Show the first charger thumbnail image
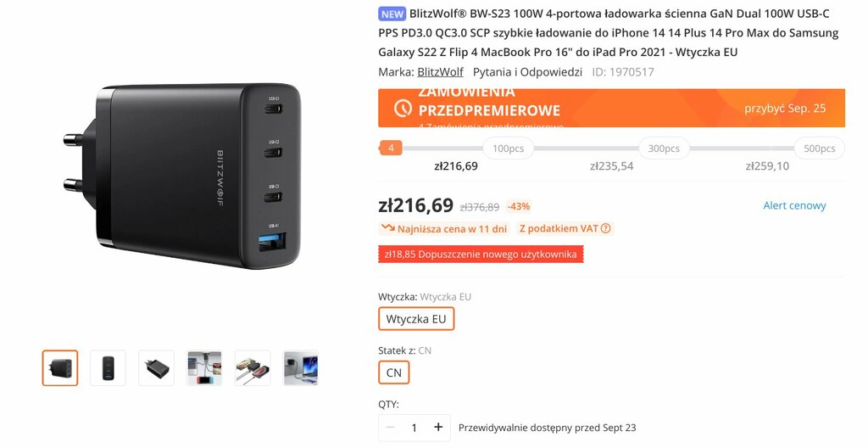 tap(60, 368)
